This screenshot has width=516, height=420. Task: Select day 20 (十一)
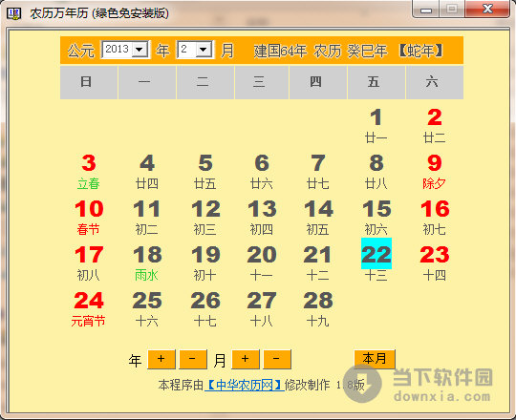coord(262,263)
